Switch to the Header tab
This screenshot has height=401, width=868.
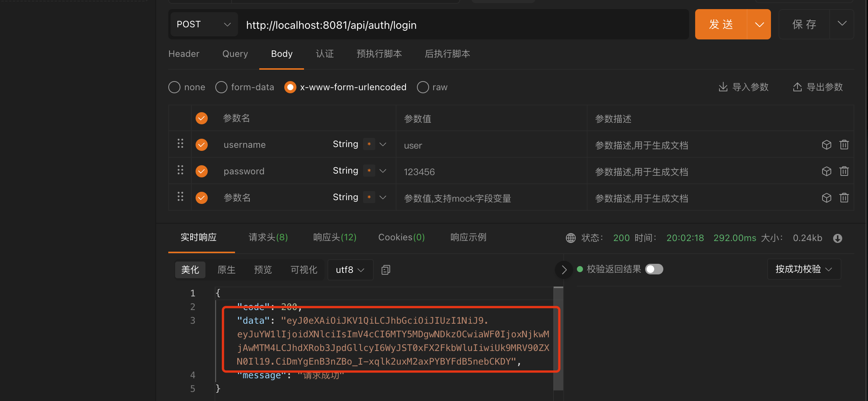point(184,54)
